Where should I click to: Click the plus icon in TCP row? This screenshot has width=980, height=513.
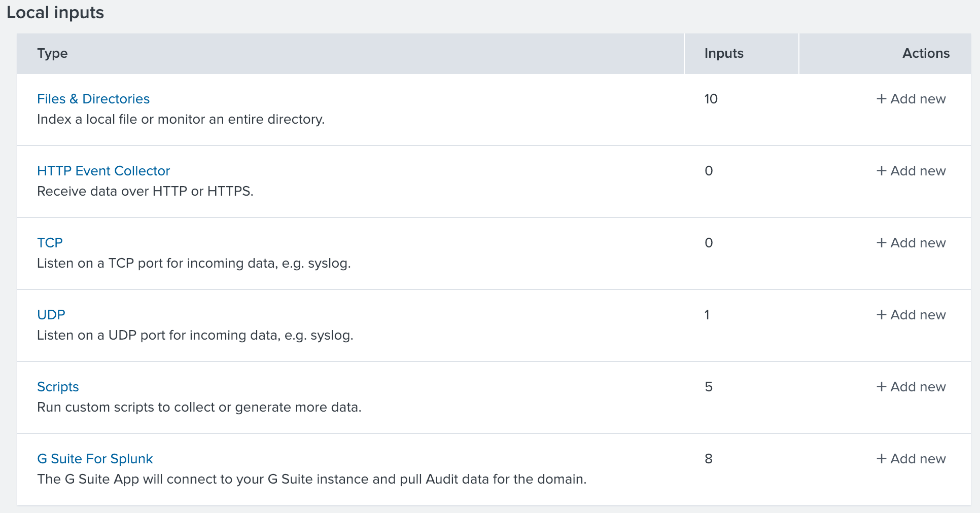[881, 243]
